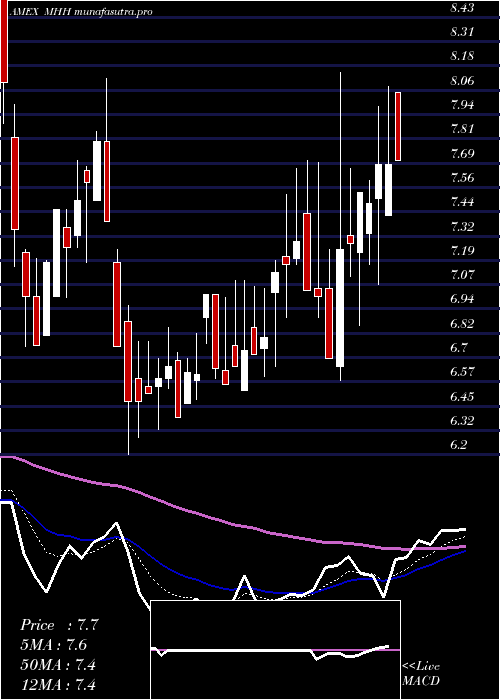The width and height of the screenshot is (500, 700).
Task: Select the 6.2 price axis label
Action: [x=459, y=444]
